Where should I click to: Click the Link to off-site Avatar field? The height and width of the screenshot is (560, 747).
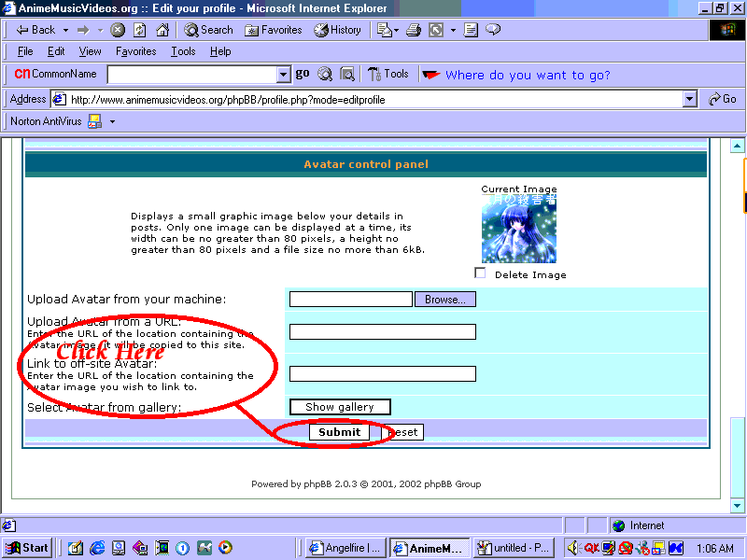point(383,374)
